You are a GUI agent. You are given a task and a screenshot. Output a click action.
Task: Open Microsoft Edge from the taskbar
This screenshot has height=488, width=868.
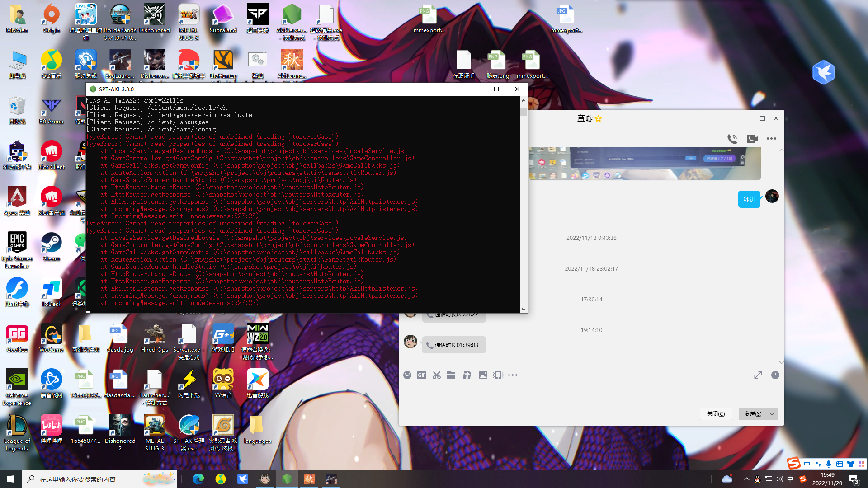(x=198, y=479)
